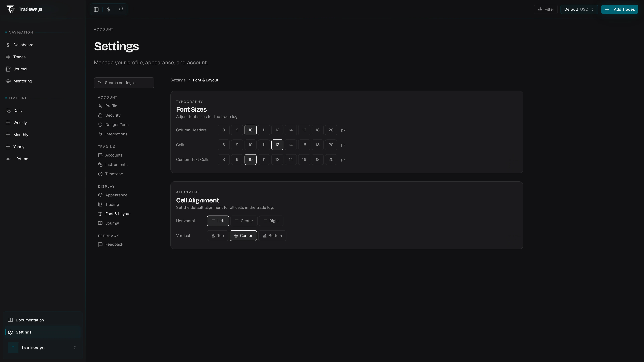Click the Add Trades button
The width and height of the screenshot is (644, 362).
tap(620, 9)
